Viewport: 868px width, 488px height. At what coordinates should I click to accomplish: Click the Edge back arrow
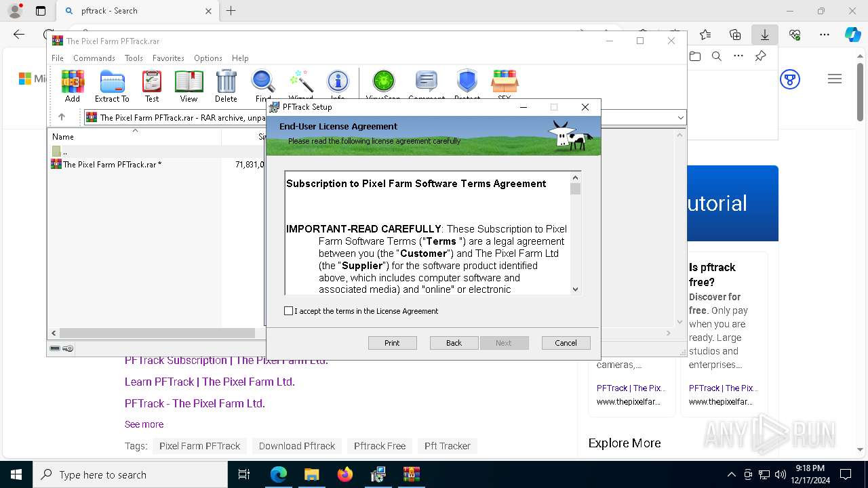click(19, 35)
